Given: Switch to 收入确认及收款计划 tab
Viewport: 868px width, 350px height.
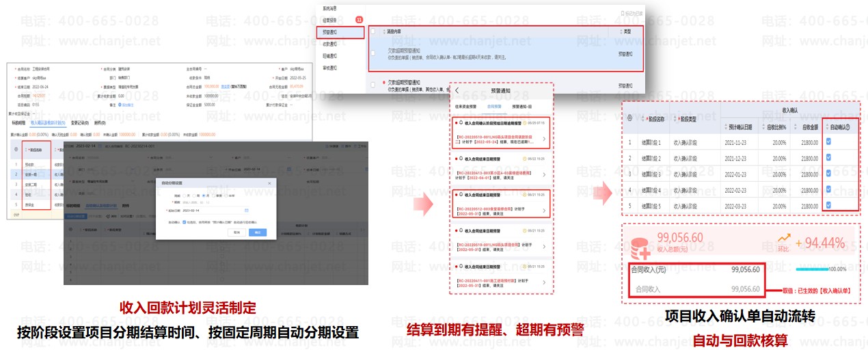Looking at the screenshot, I should 47,123.
